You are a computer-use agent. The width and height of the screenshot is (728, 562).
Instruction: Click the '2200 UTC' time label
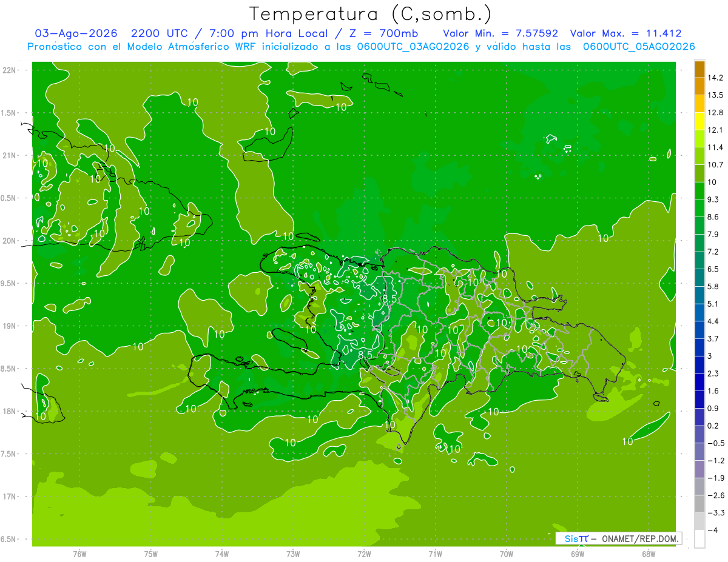coord(160,33)
